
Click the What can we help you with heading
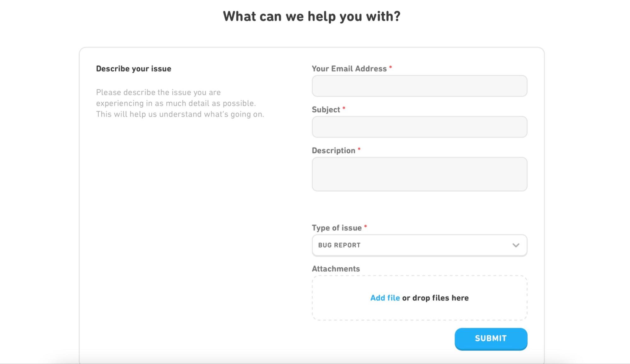pyautogui.click(x=311, y=15)
